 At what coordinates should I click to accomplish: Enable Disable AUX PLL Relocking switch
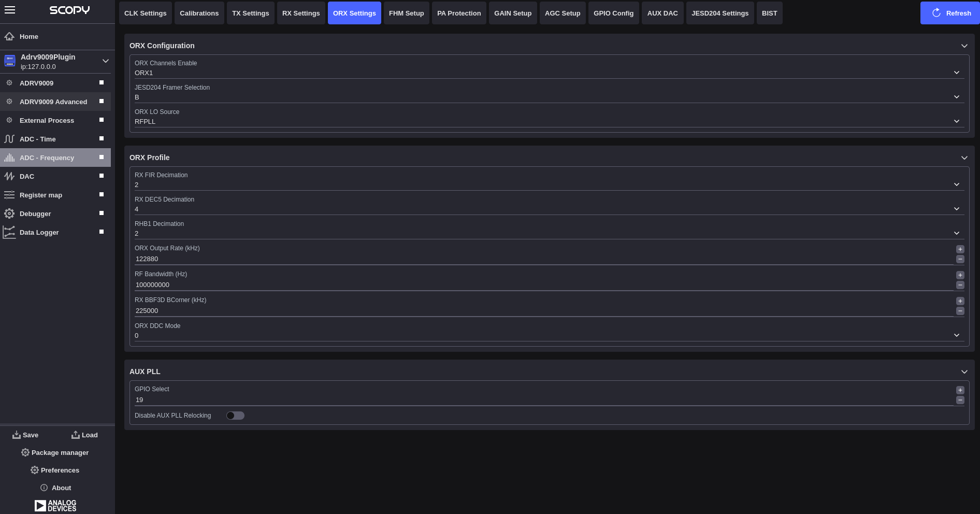[235, 415]
